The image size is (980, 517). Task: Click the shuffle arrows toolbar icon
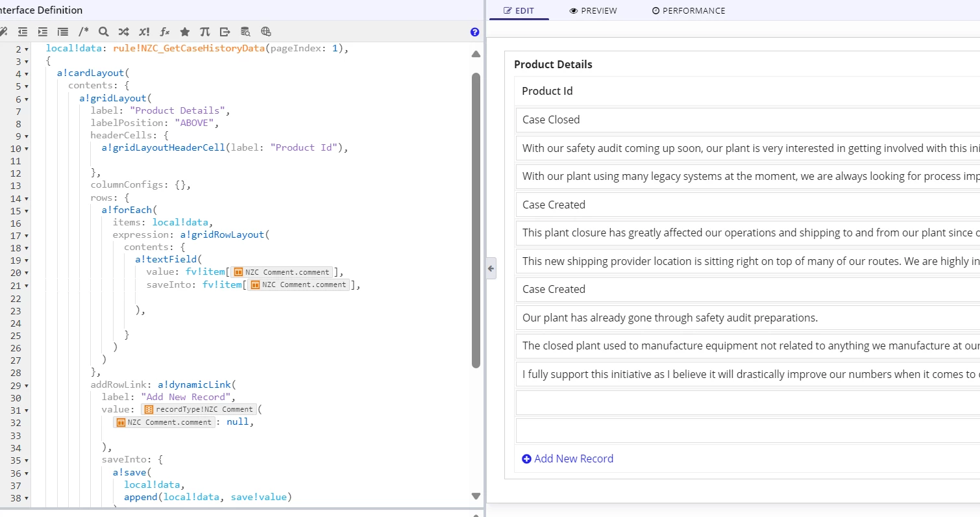(x=123, y=31)
